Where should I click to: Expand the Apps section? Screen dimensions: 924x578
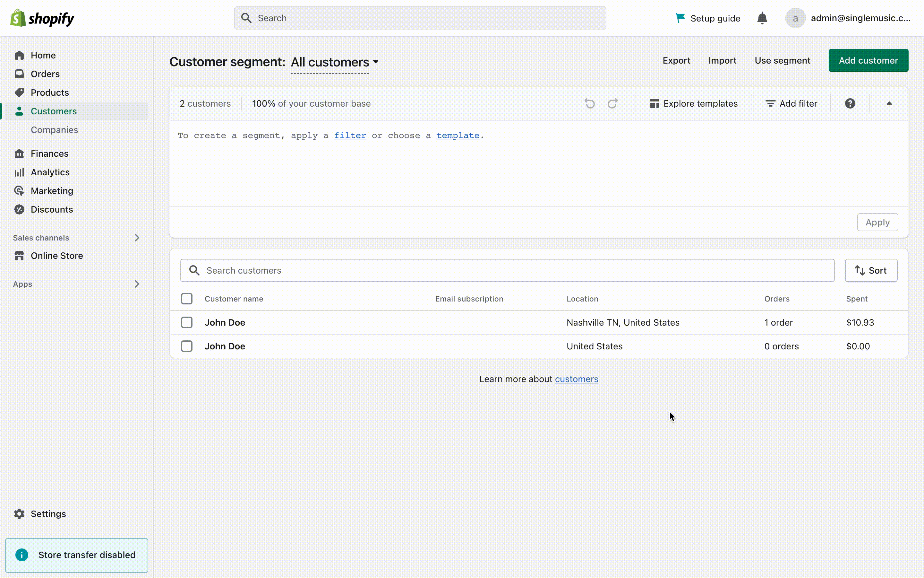pyautogui.click(x=137, y=284)
